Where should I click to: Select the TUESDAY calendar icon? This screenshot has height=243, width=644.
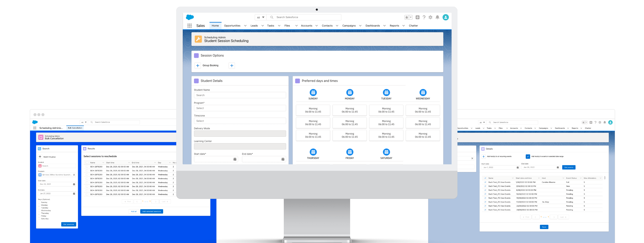point(386,93)
